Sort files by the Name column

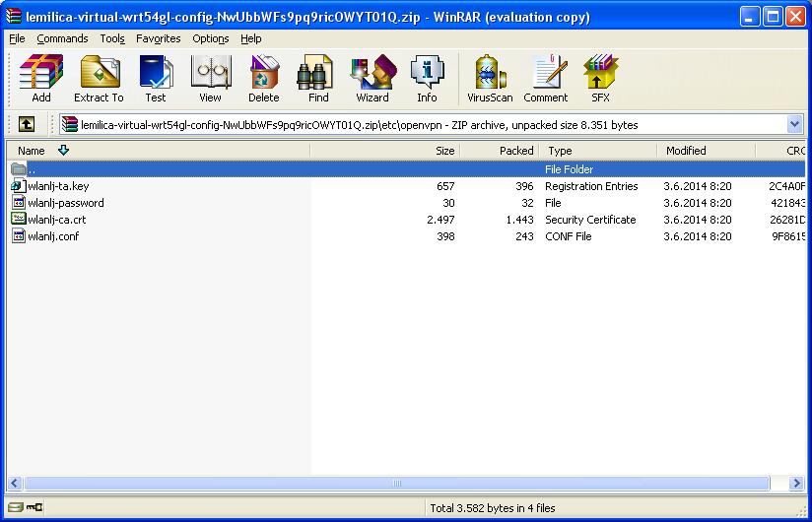(32, 151)
